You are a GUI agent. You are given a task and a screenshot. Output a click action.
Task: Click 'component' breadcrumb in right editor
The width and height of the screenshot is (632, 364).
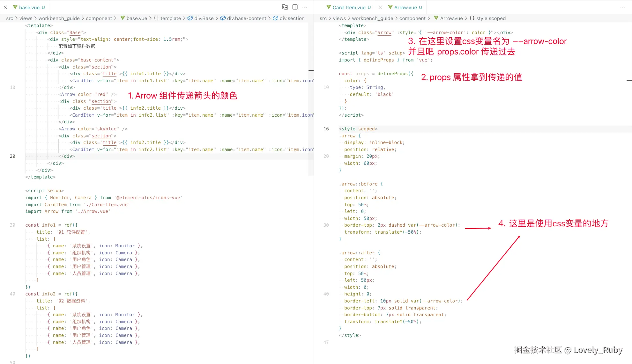[413, 18]
